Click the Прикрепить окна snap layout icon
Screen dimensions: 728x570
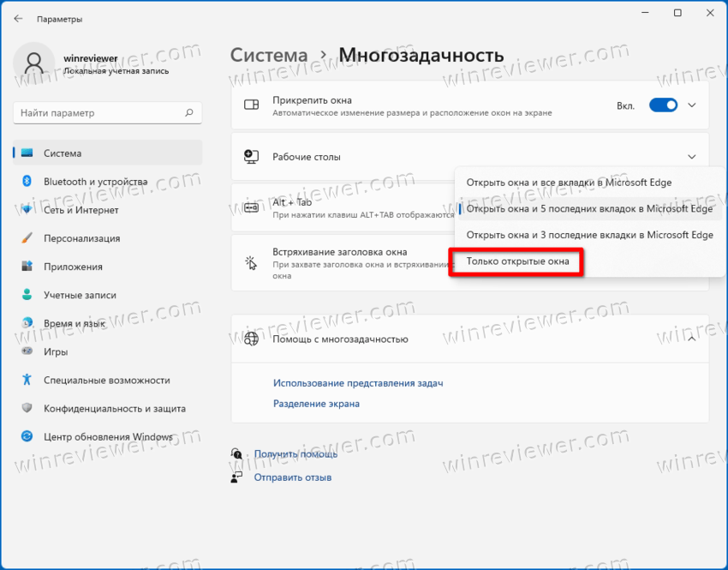[x=251, y=105]
